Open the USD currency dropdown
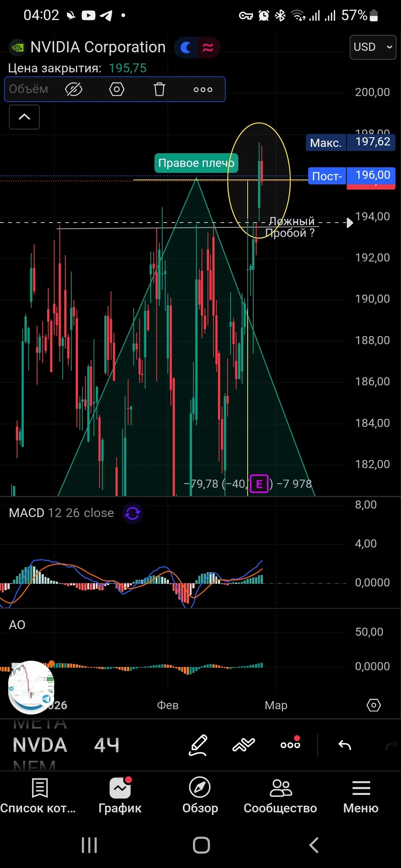This screenshot has width=401, height=868. pos(373,47)
